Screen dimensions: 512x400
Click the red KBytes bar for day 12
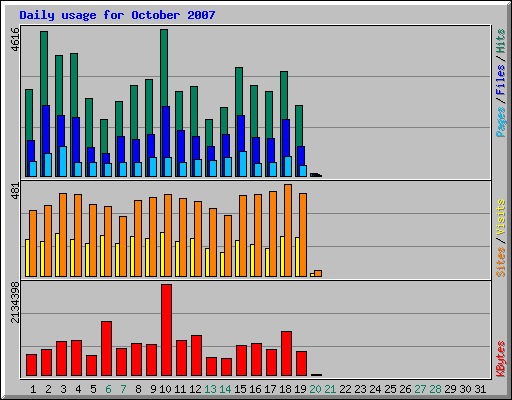196,356
